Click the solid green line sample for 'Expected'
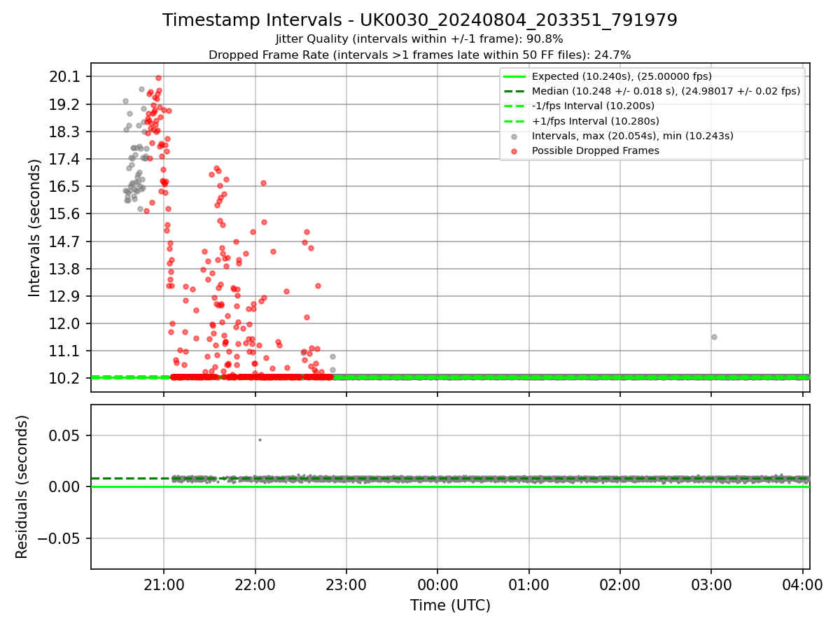 click(x=514, y=76)
